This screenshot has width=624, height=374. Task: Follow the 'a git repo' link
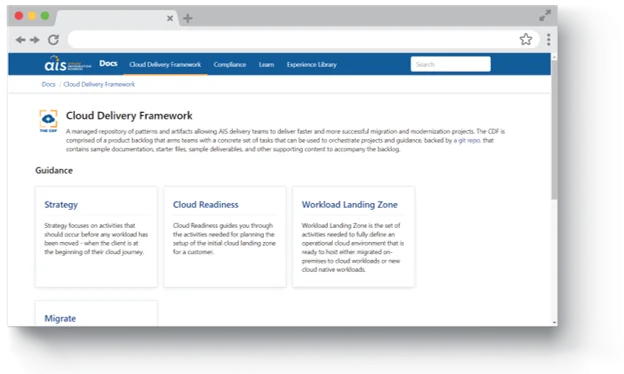click(x=466, y=140)
